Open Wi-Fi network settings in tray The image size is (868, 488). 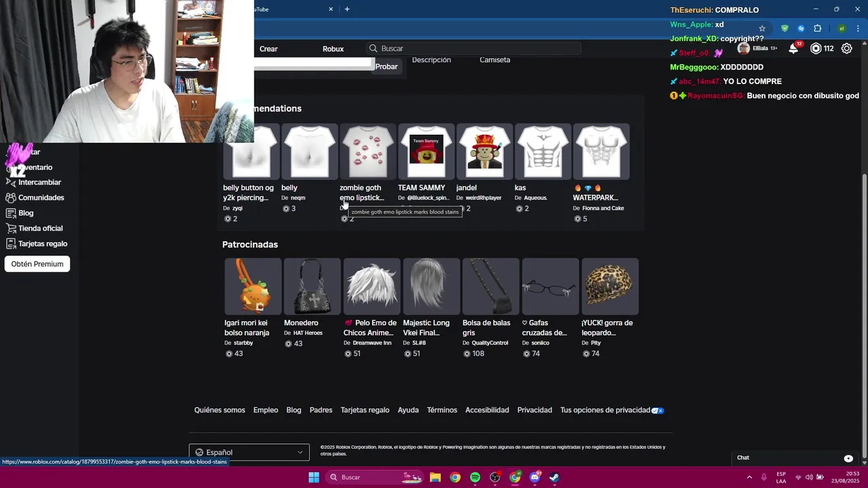click(x=798, y=477)
